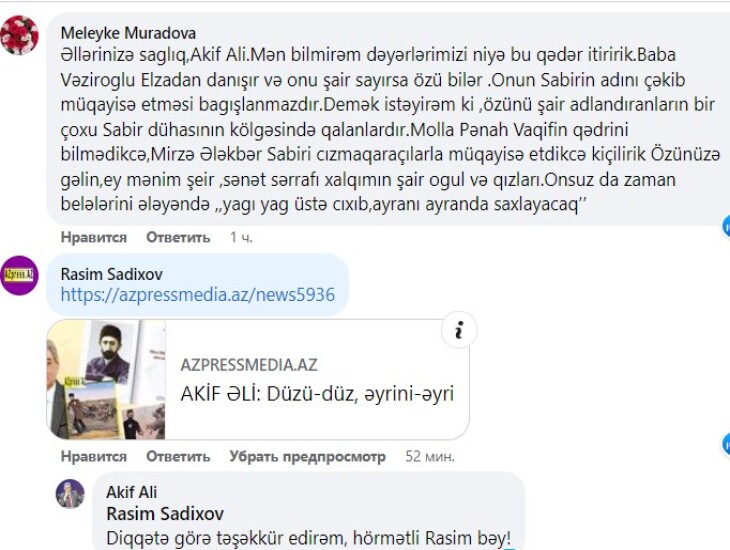Open the Meleyke Muradova name link
This screenshot has width=730, height=550.
click(x=128, y=33)
